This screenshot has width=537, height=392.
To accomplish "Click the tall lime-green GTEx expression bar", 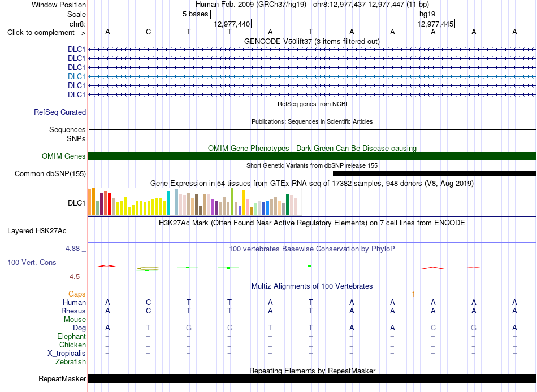I will (232, 201).
